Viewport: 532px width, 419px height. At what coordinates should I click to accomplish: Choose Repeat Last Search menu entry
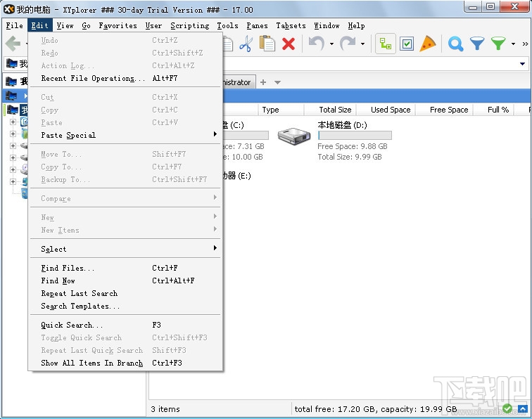click(125, 293)
